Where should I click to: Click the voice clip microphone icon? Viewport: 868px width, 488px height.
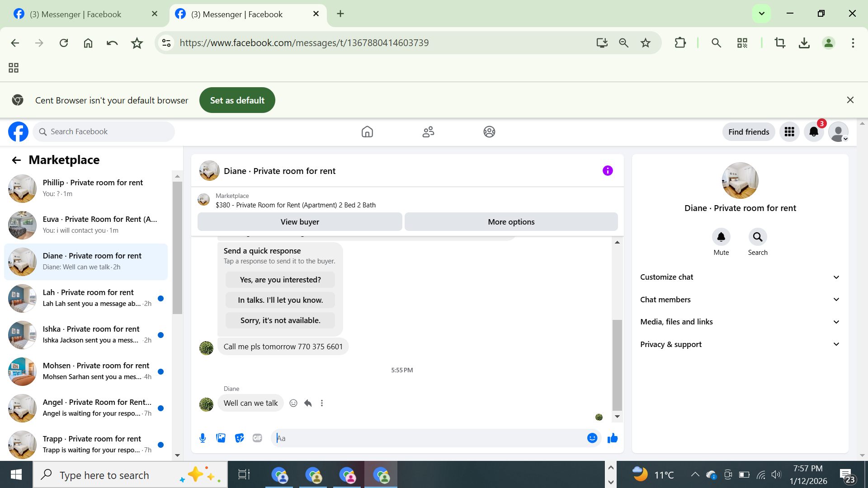[x=203, y=438]
